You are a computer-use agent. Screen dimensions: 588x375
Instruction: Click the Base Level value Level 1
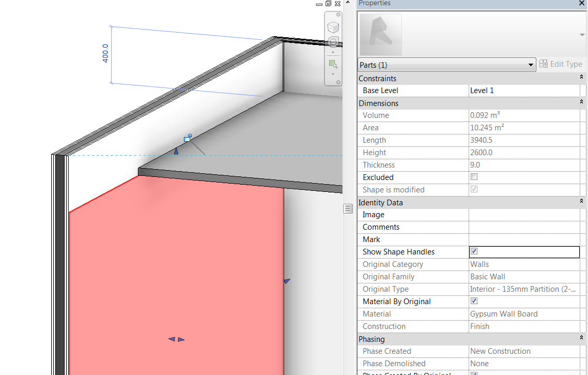[524, 91]
